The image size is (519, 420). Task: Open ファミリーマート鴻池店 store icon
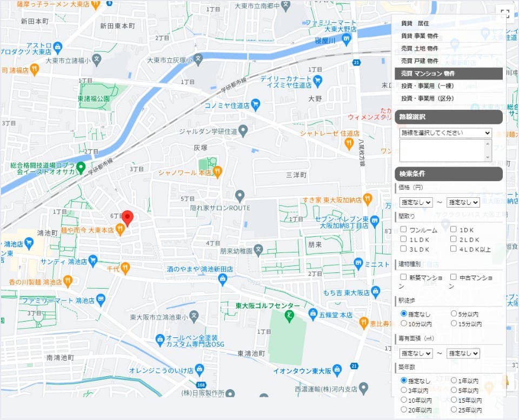(x=101, y=300)
